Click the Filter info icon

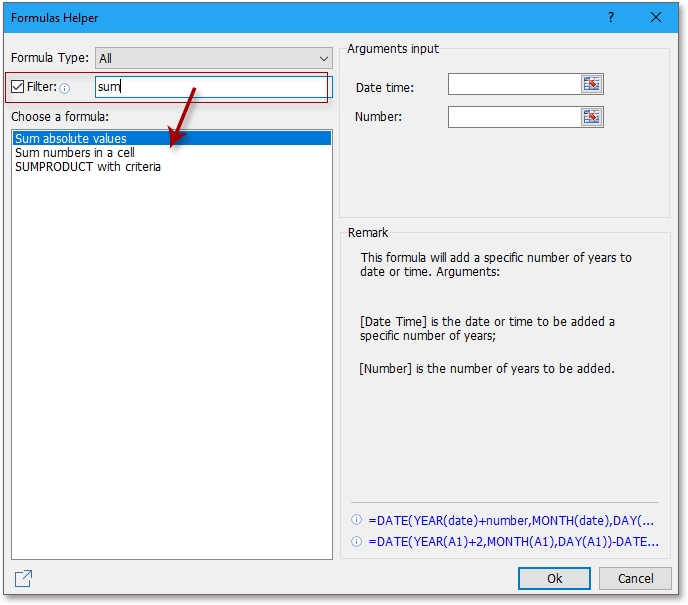coord(65,88)
